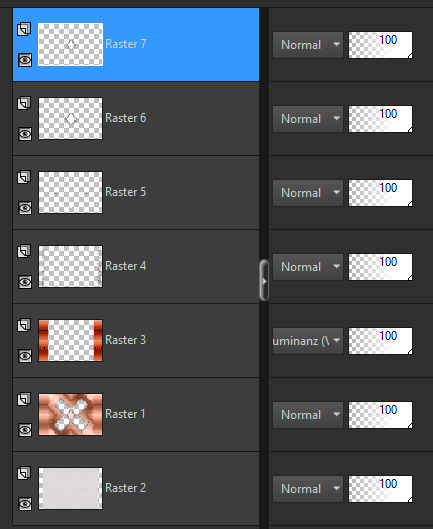433x529 pixels.
Task: Toggle the Raster 5 eye icon
Action: (25, 208)
